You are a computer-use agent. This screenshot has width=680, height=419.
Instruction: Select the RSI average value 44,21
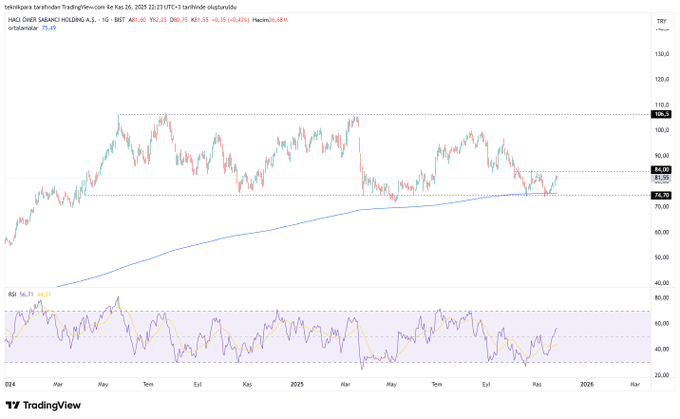click(x=44, y=295)
